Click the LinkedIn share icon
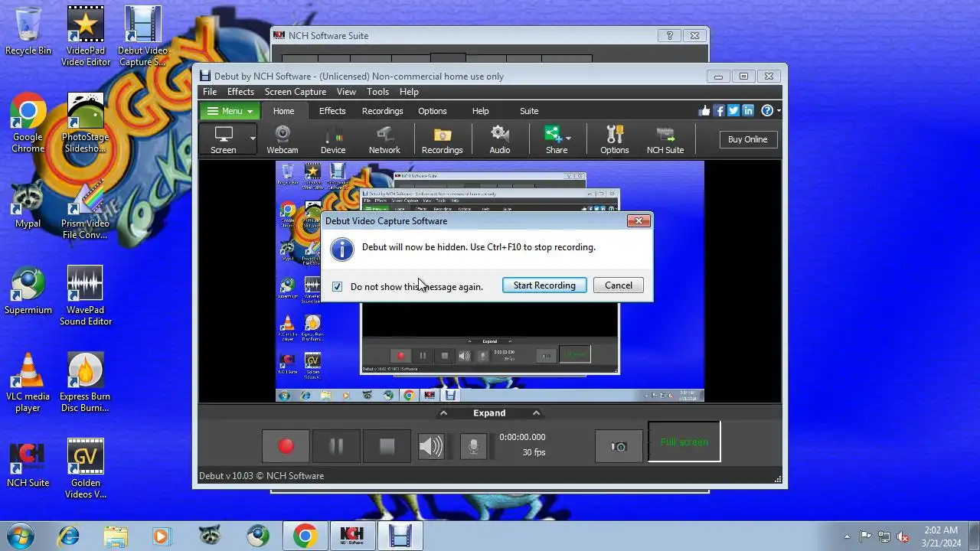 [x=748, y=111]
